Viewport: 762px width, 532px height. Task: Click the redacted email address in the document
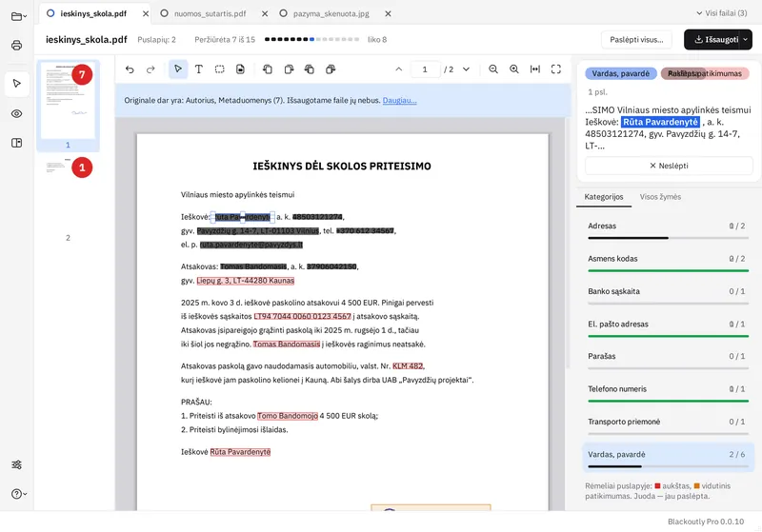251,245
